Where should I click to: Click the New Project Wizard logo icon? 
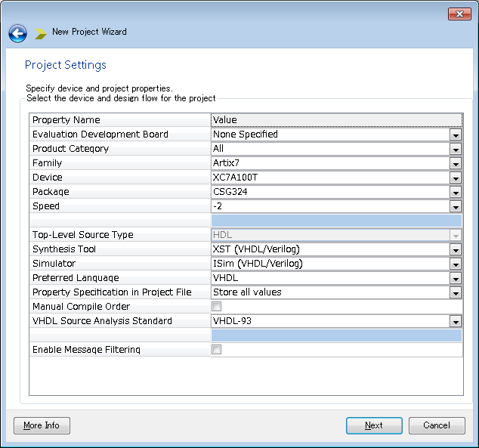41,33
